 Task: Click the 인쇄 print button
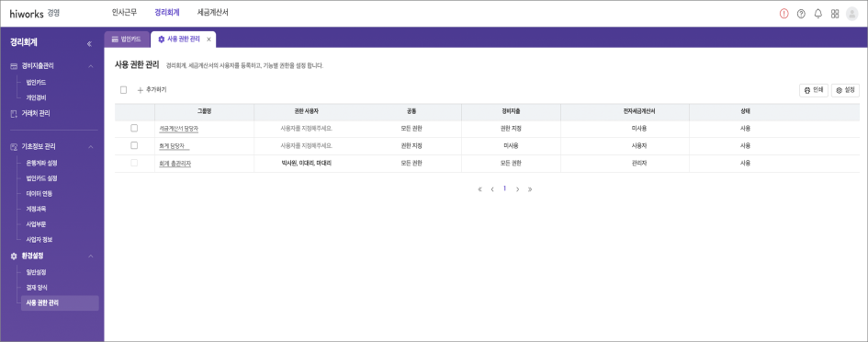(x=813, y=90)
